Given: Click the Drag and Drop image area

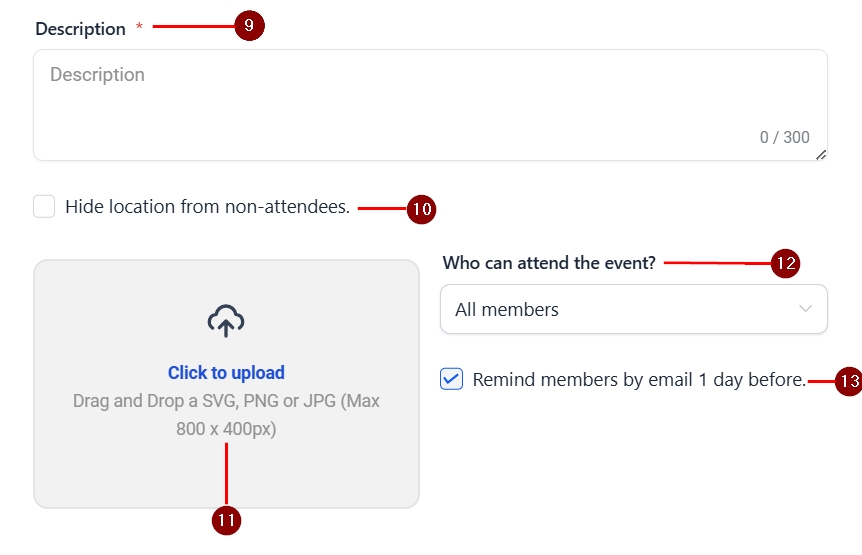Looking at the screenshot, I should (x=226, y=460).
